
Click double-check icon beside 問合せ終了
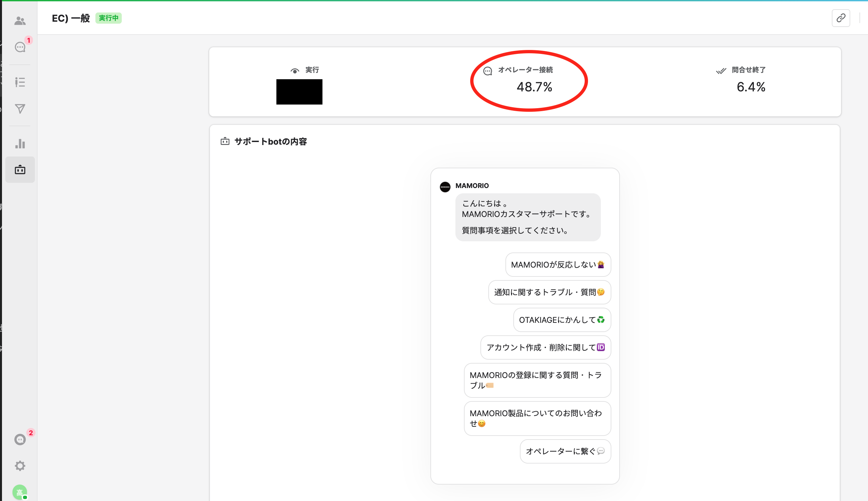721,71
